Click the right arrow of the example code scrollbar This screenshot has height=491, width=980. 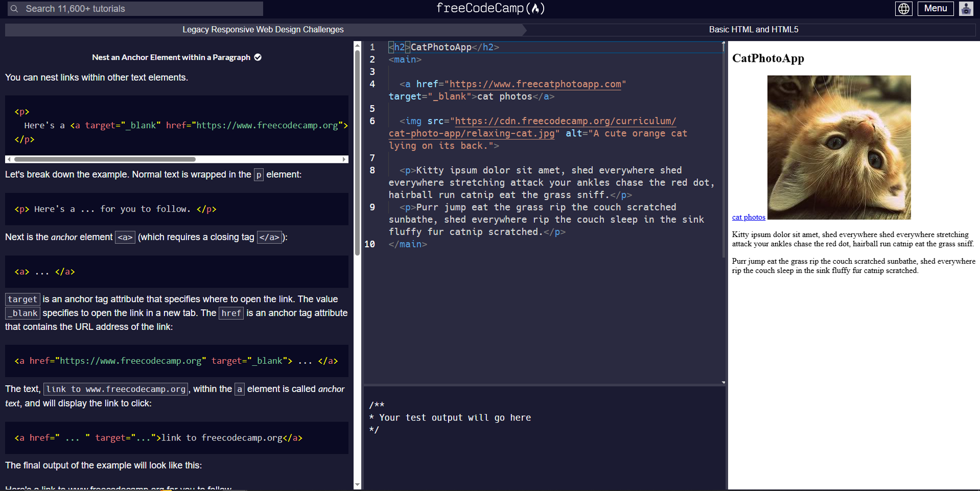point(344,159)
